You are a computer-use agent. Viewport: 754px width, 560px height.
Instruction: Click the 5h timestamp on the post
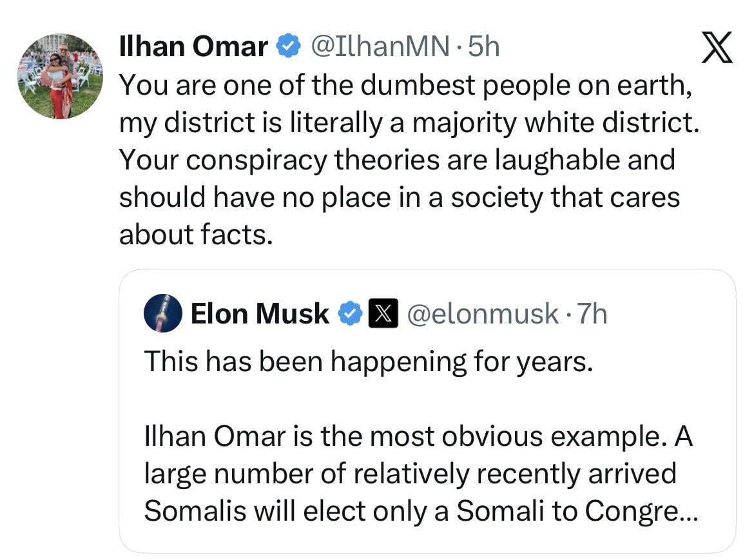[x=483, y=46]
